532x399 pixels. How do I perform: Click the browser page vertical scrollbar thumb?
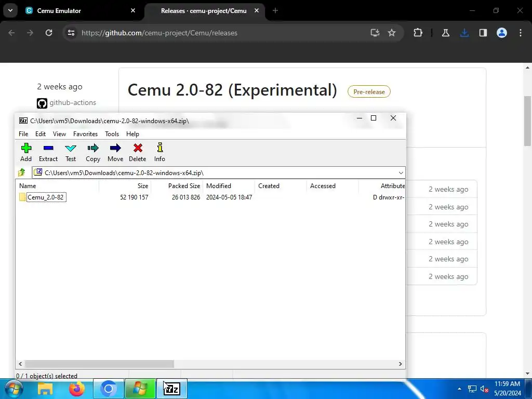tap(528, 121)
